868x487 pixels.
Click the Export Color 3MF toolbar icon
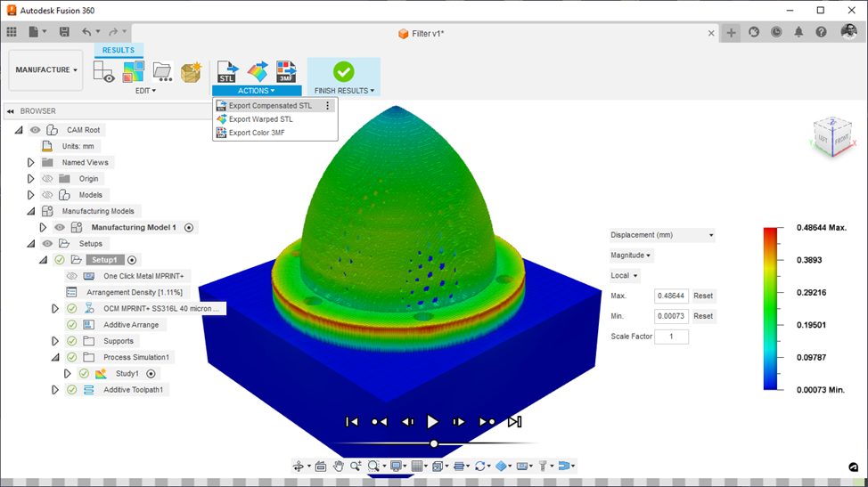(x=285, y=71)
